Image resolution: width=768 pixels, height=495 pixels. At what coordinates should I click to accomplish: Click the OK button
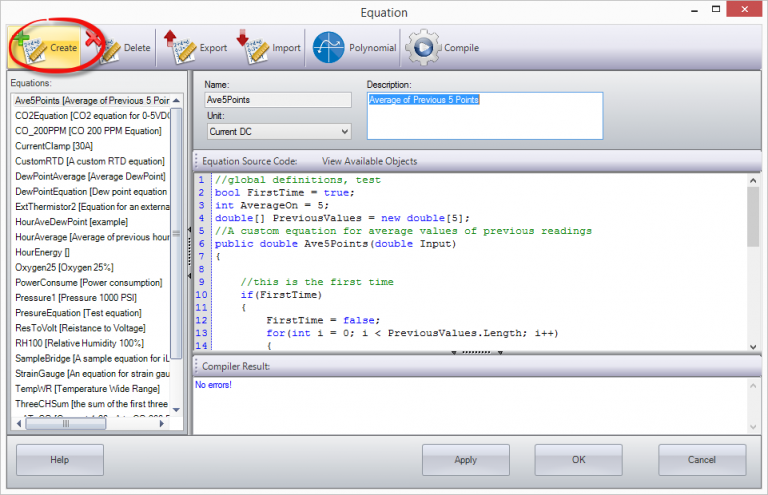pos(578,460)
